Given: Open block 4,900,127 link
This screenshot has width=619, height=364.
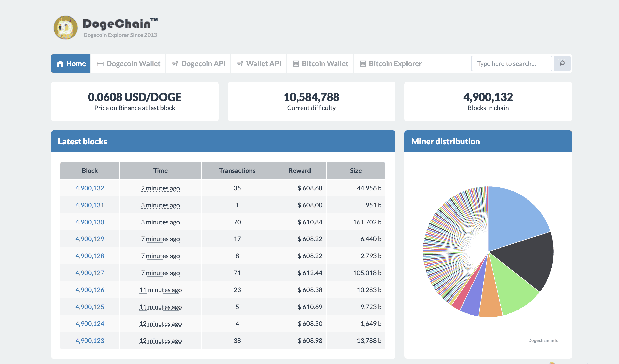Looking at the screenshot, I should tap(90, 273).
